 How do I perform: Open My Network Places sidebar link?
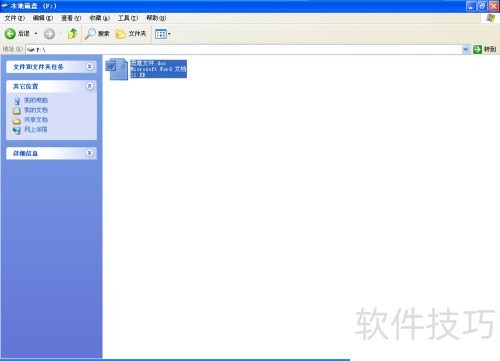coord(36,129)
